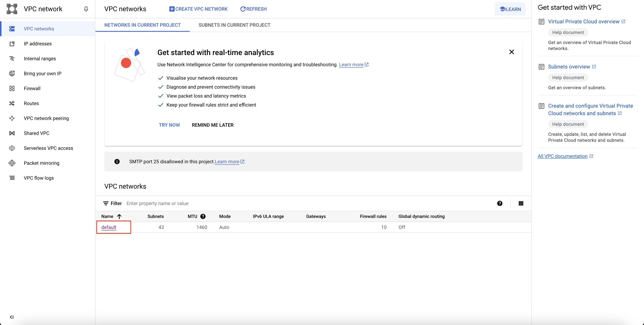Open Shared VPC page
This screenshot has width=644, height=325.
click(x=37, y=133)
